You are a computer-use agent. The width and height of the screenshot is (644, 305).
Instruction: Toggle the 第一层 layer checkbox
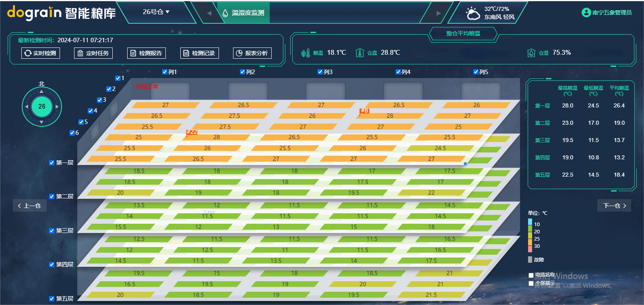click(x=52, y=163)
